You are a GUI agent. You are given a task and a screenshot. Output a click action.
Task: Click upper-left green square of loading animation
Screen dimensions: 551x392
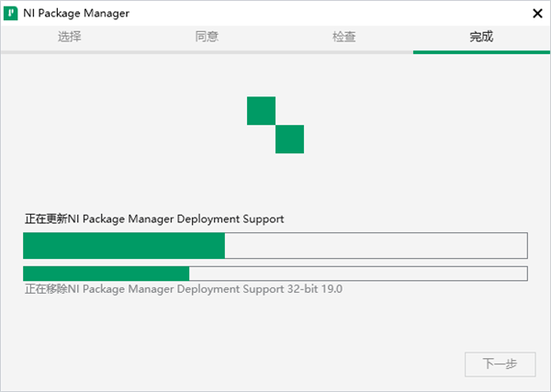click(261, 110)
